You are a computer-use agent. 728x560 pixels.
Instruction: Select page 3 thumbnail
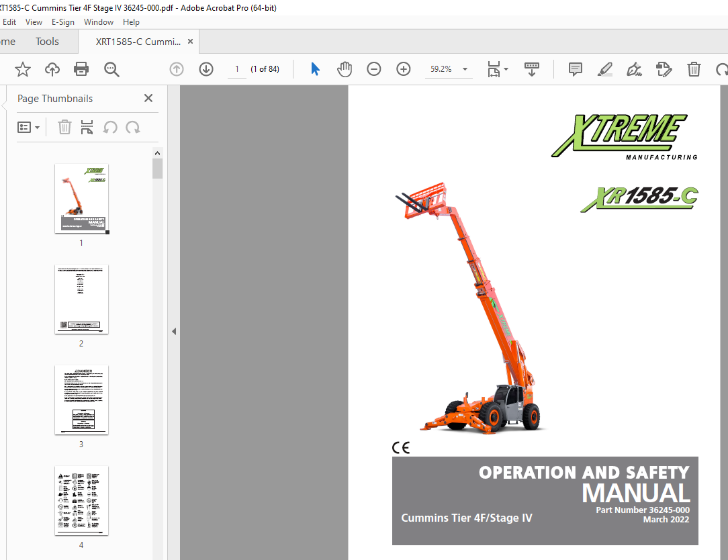pos(82,400)
